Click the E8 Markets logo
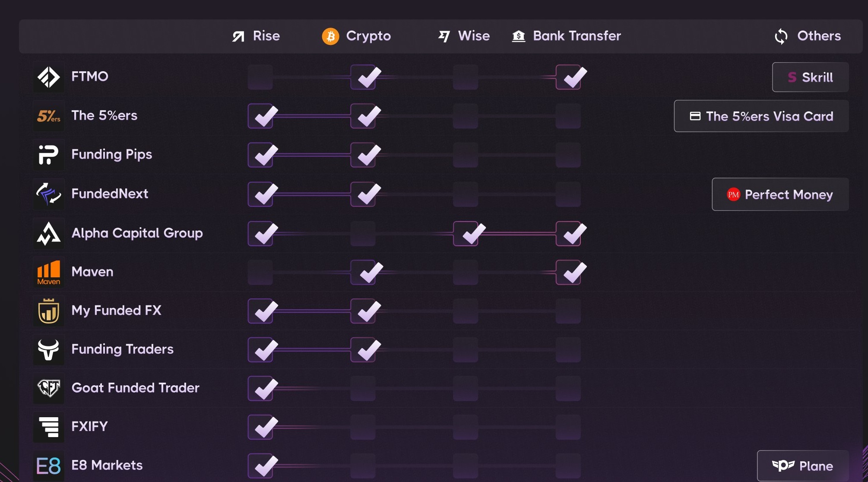Viewport: 868px width, 482px height. [49, 466]
